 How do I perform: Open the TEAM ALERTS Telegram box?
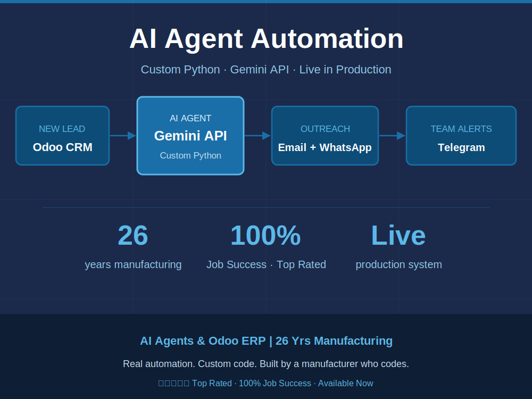pos(461,136)
